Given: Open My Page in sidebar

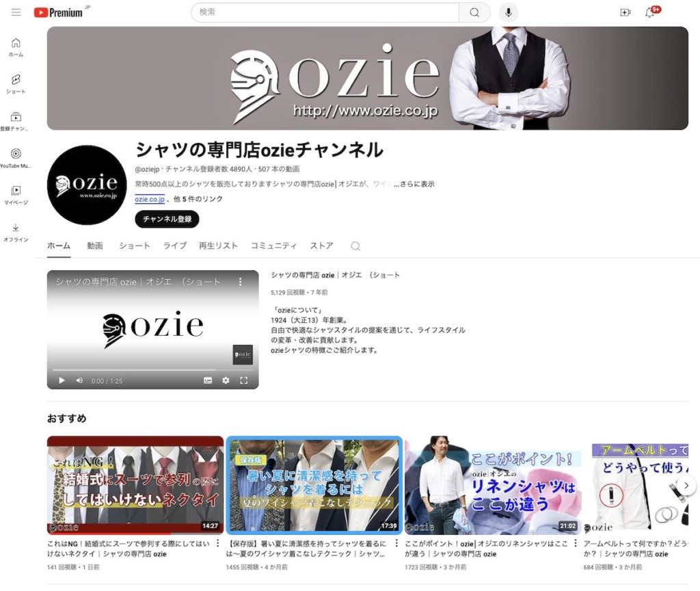Looking at the screenshot, I should (x=16, y=196).
